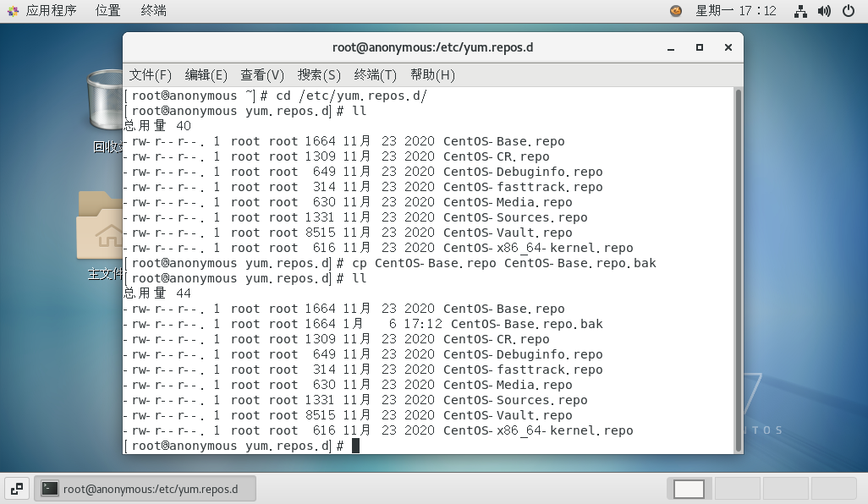This screenshot has width=868, height=504.
Task: Click CentOS-Base.repo in the first listing
Action: coord(504,141)
